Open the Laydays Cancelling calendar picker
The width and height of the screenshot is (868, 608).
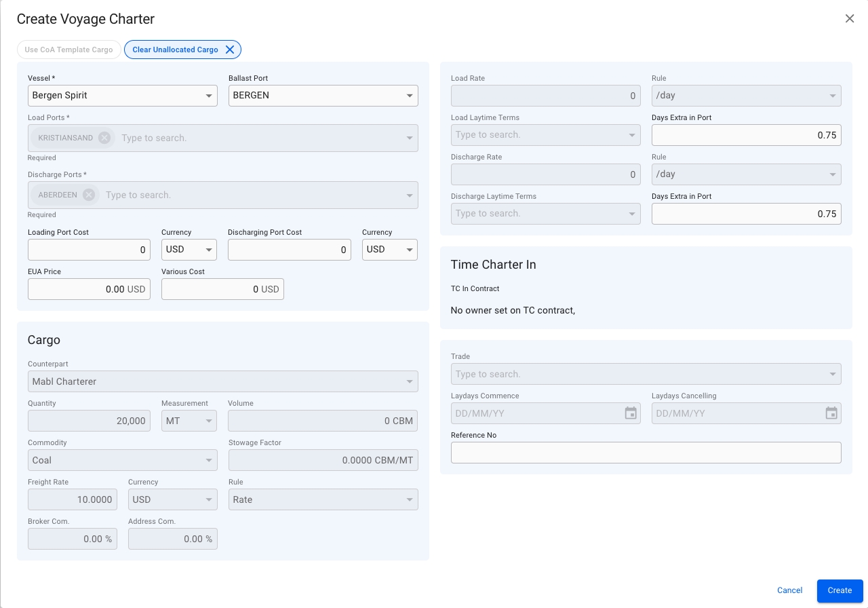pyautogui.click(x=831, y=413)
